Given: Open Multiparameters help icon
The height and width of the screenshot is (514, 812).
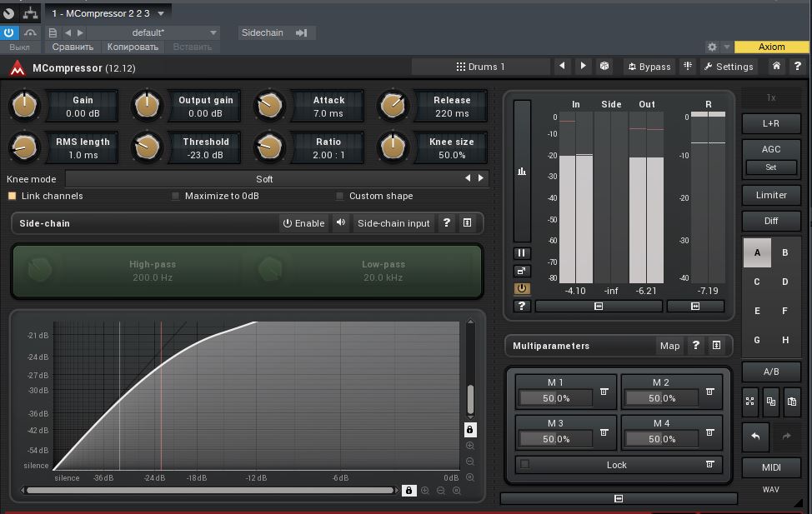Looking at the screenshot, I should pos(696,345).
